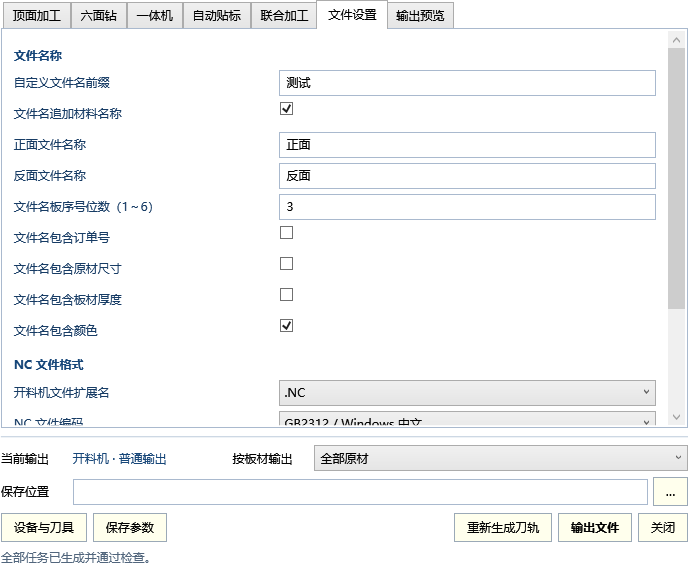
Task: Open the 按板材输出 全部原材 dropdown
Action: (x=501, y=458)
